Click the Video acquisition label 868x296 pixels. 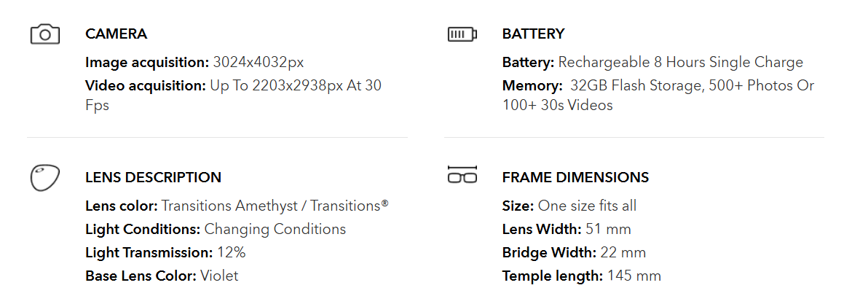point(146,85)
